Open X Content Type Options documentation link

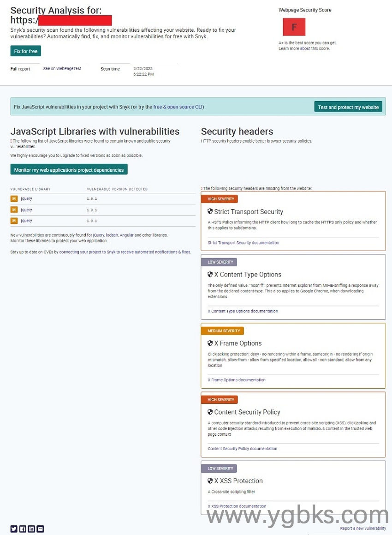click(x=243, y=311)
